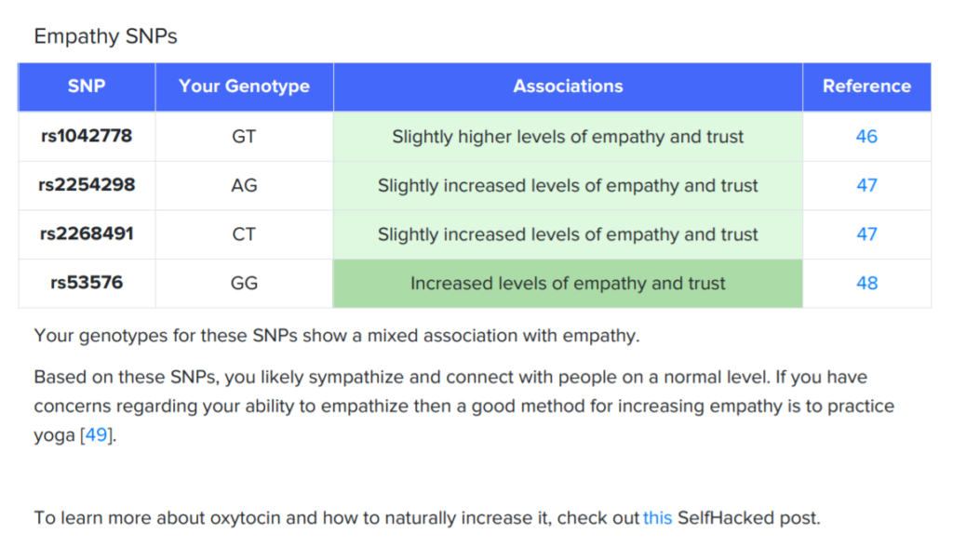Select the rs2268491 row label
Image resolution: width=953 pixels, height=560 pixels.
(87, 234)
